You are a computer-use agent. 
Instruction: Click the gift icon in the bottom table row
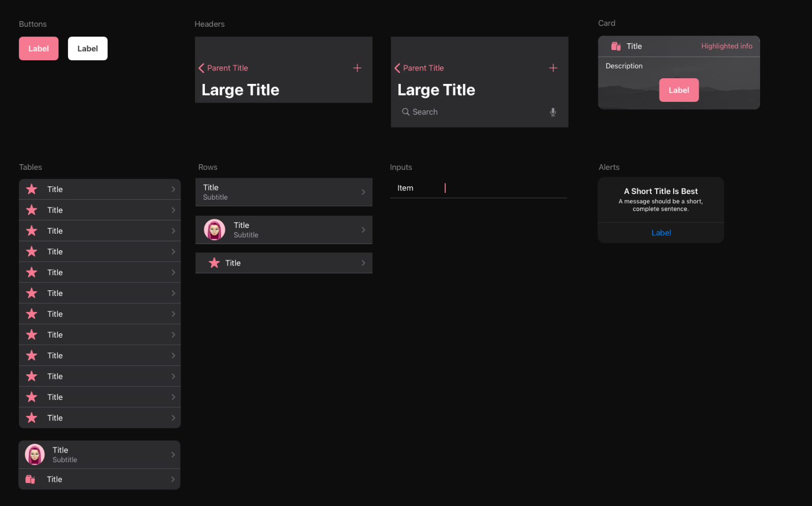pos(30,479)
